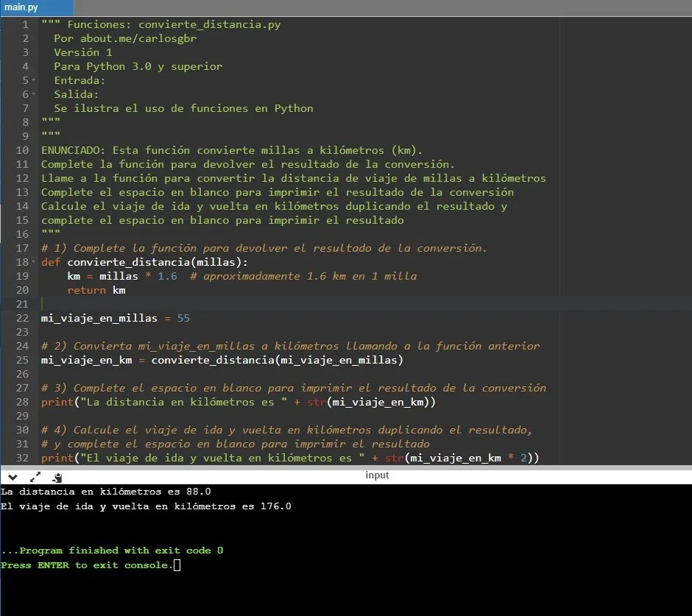Click 'Versión 1' docstring line
The width and height of the screenshot is (692, 616).
coord(83,52)
